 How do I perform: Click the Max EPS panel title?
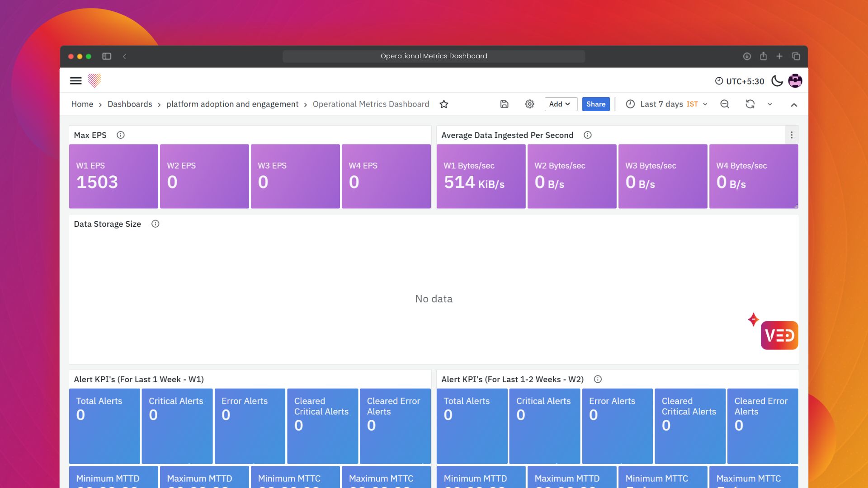(x=90, y=135)
